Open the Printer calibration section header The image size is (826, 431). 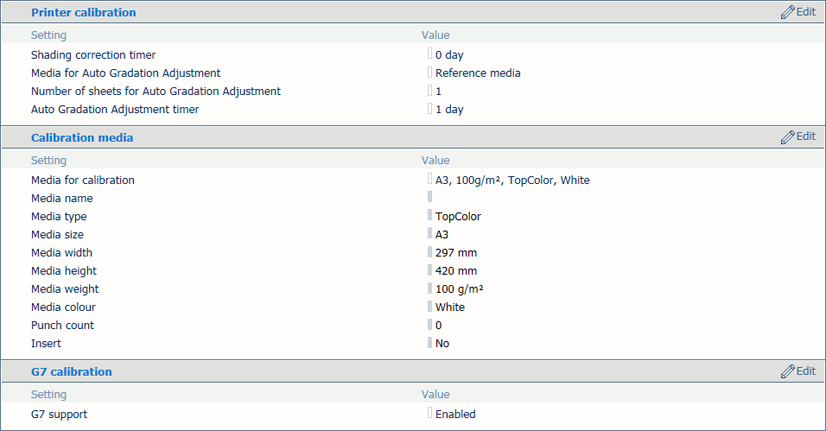click(83, 12)
